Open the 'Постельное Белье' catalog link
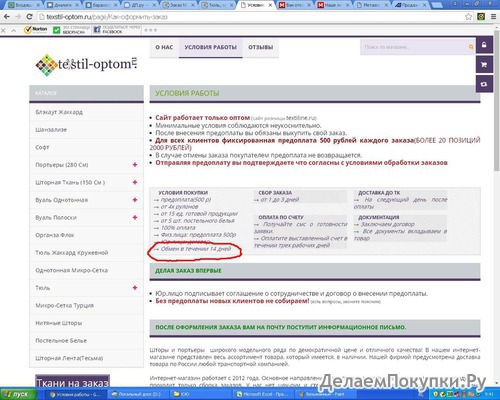Viewport: 500px width, 400px height. click(61, 341)
